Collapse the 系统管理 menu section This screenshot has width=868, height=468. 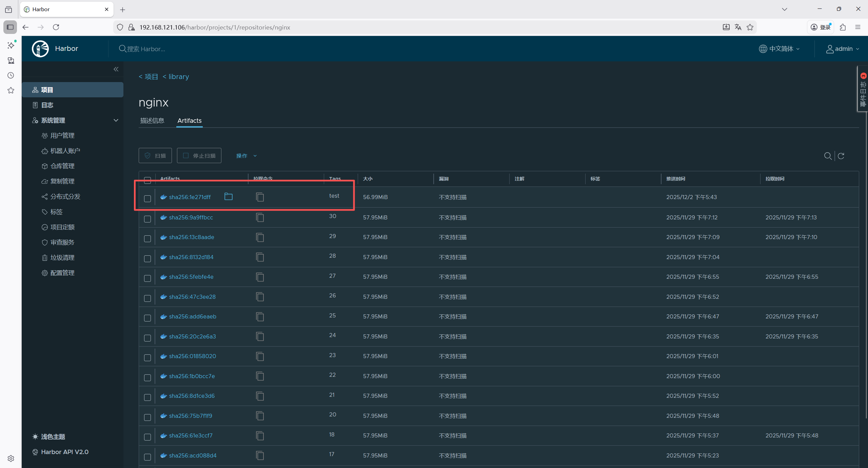[116, 120]
